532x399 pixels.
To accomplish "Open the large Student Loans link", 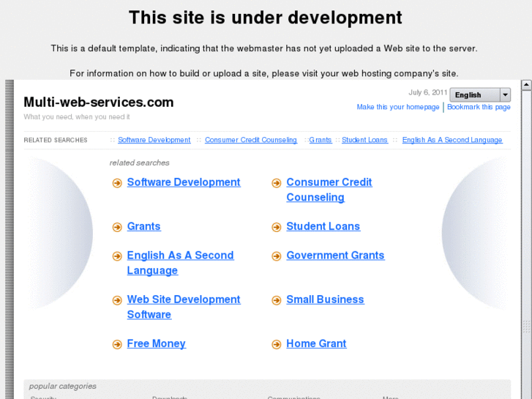I will tap(323, 226).
